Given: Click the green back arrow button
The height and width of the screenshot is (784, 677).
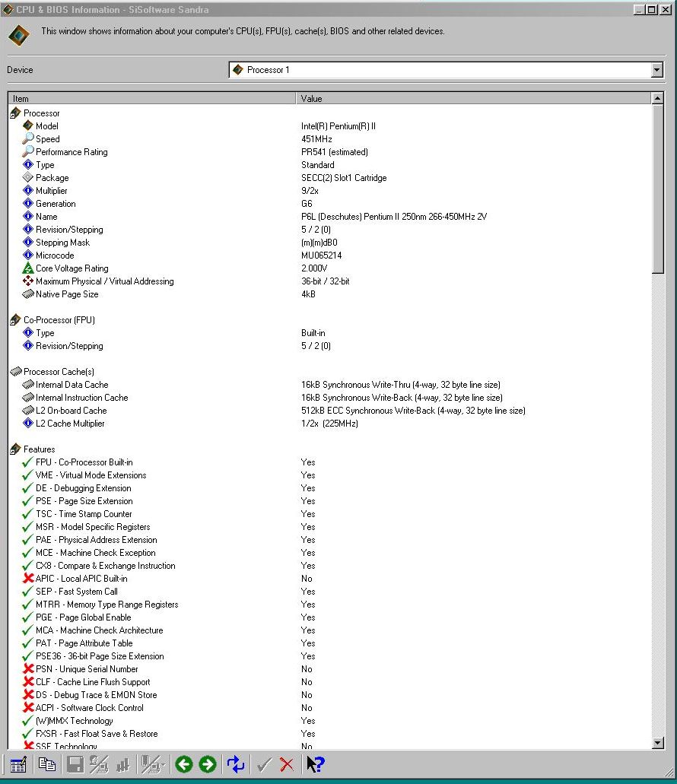Looking at the screenshot, I should (x=184, y=764).
